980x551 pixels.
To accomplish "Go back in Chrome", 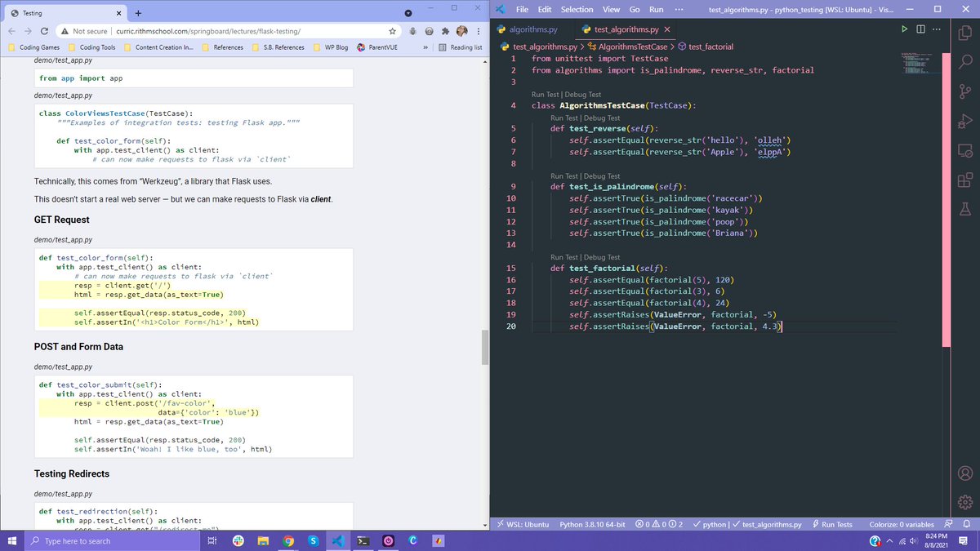I will click(12, 31).
